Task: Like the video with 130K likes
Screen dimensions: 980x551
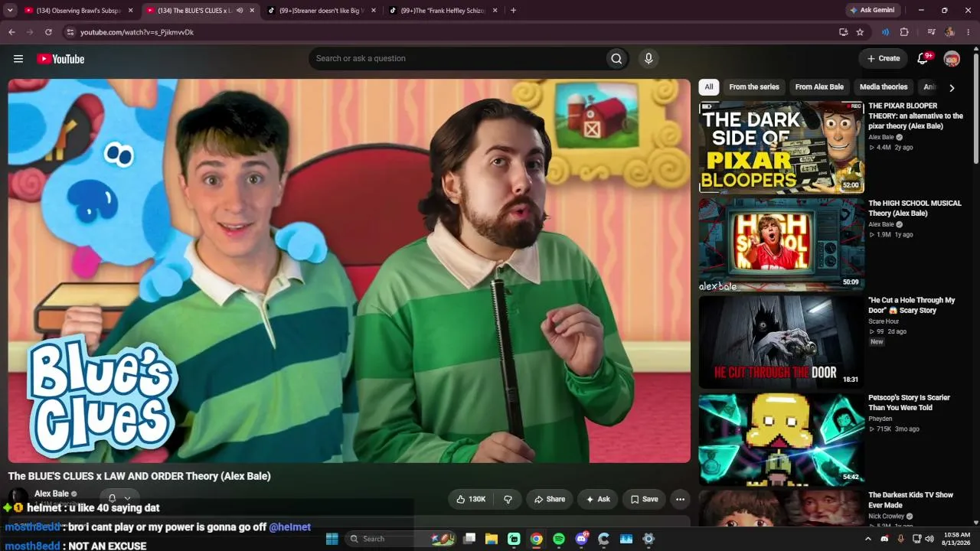Action: (471, 500)
